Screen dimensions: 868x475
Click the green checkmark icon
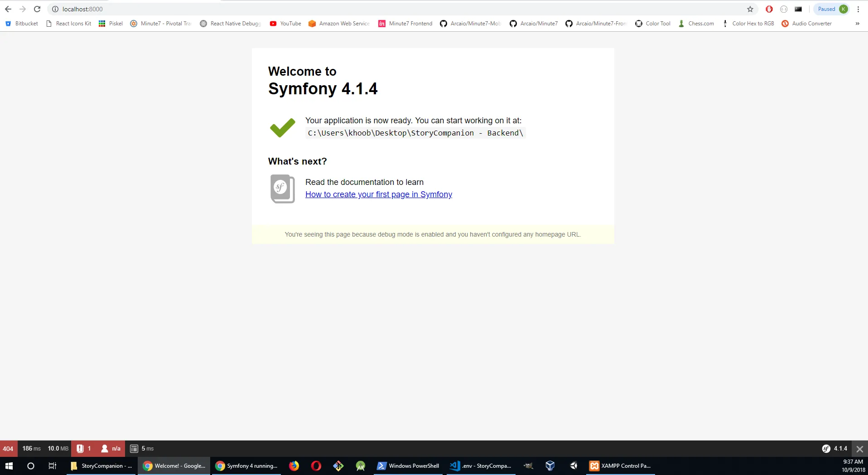click(283, 127)
